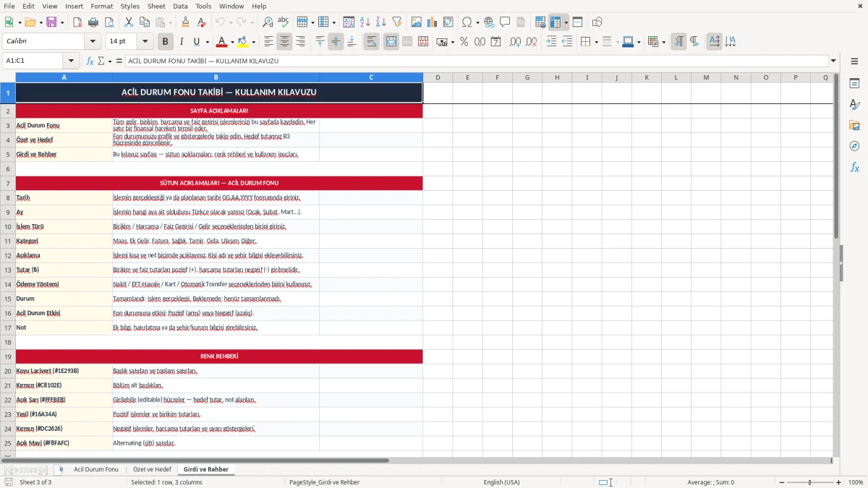Image resolution: width=868 pixels, height=488 pixels.
Task: Toggle Underline formatting
Action: pyautogui.click(x=197, y=42)
